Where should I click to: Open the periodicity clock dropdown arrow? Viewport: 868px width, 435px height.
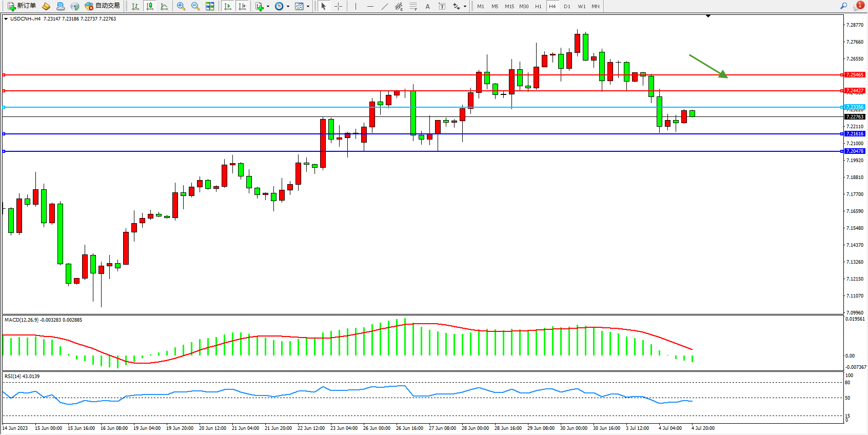point(288,7)
